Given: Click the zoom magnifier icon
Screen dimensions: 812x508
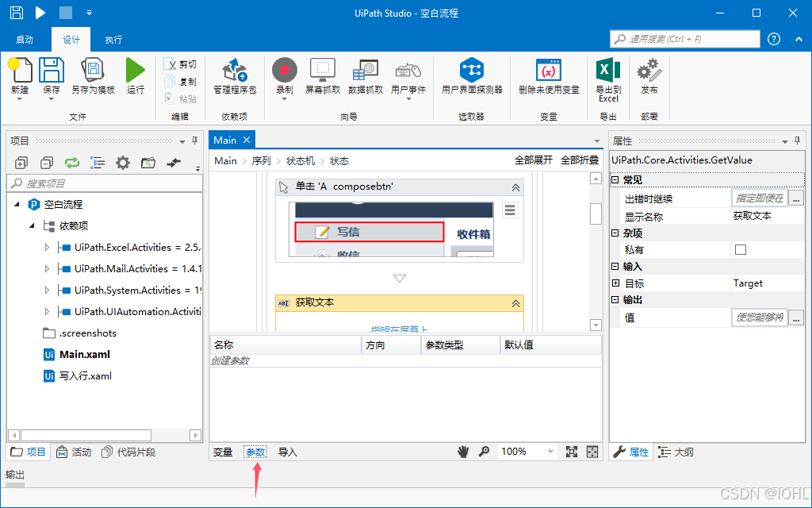Looking at the screenshot, I should pyautogui.click(x=485, y=452).
